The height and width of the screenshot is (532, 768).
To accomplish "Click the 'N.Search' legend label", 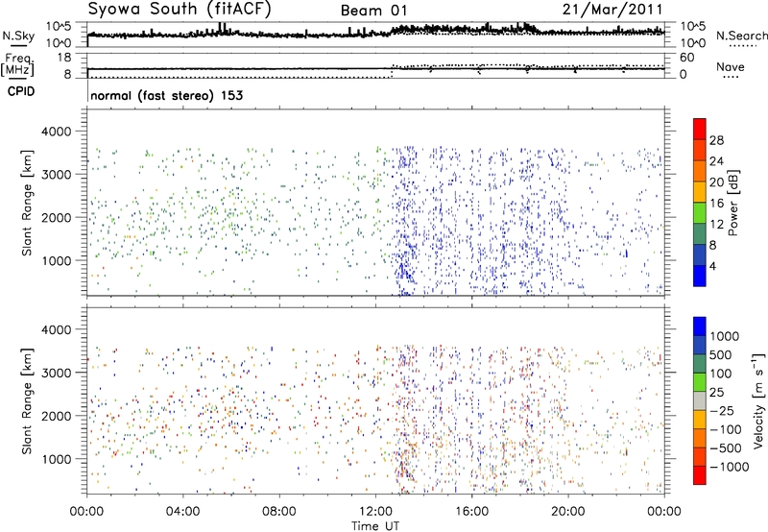I will click(x=741, y=36).
